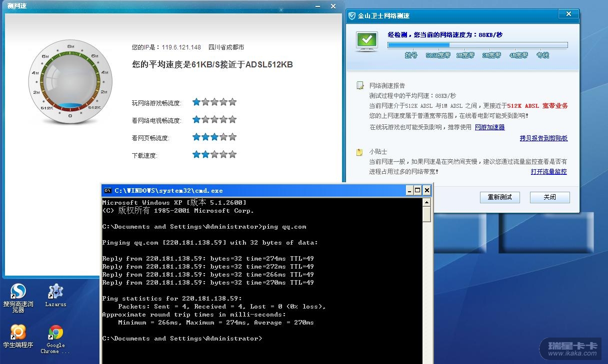Click the 网络测速报告 heading
Image resolution: width=608 pixels, height=364 pixels.
point(387,86)
